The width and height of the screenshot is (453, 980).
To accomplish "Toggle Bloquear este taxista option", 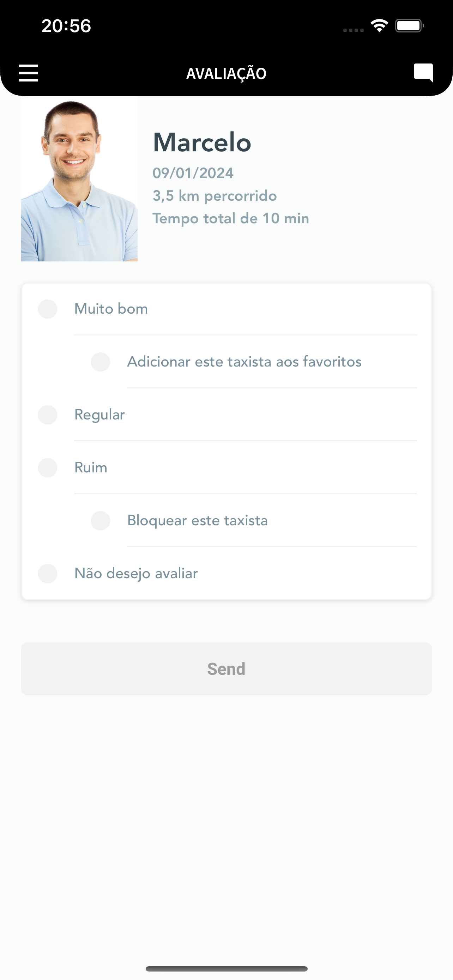I will (x=101, y=520).
